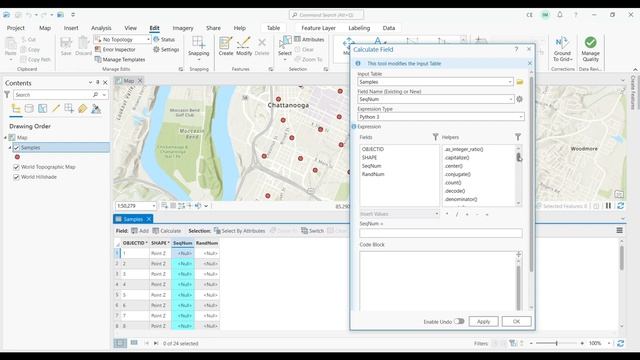Open Contents pane options arrow
This screenshot has height=360, width=640.
pos(90,82)
